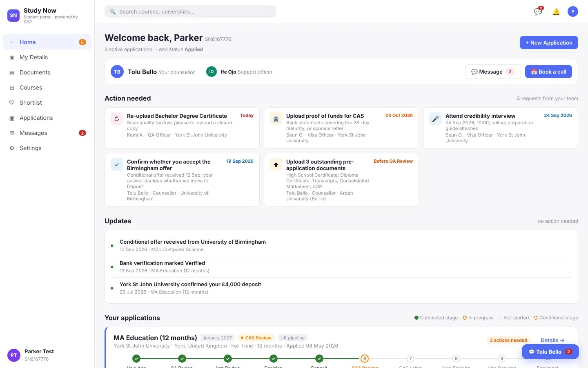
Task: Click the upload arrow icon on pre-application documents card
Action: [276, 164]
